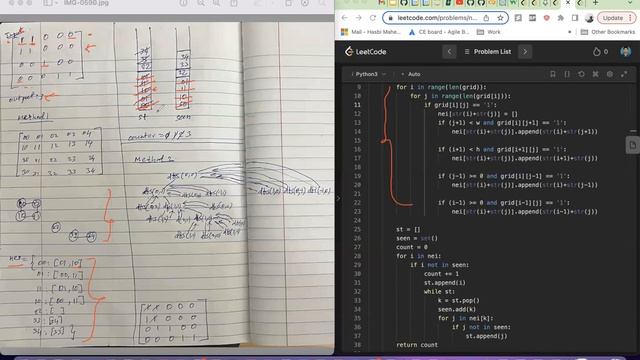640x360 pixels.
Task: Click the "while st:" code line
Action: click(x=438, y=291)
